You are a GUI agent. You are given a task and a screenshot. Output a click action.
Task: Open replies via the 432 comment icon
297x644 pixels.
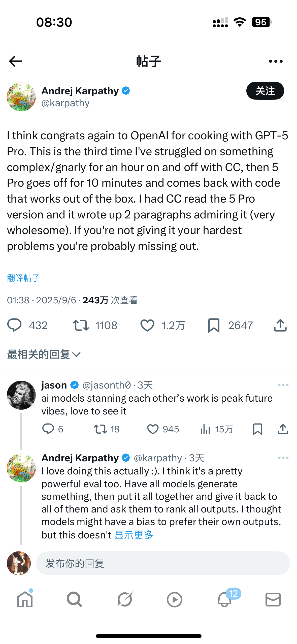pos(14,325)
